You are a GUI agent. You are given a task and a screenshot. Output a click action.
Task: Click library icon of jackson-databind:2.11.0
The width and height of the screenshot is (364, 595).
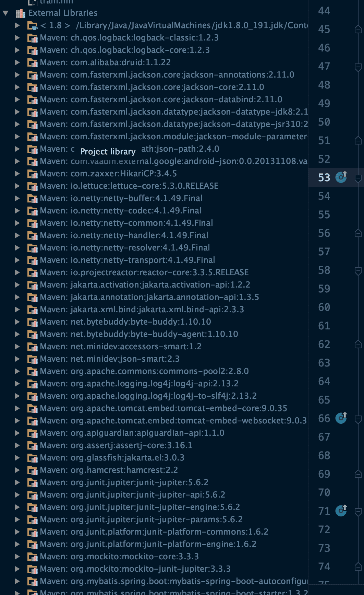(32, 100)
